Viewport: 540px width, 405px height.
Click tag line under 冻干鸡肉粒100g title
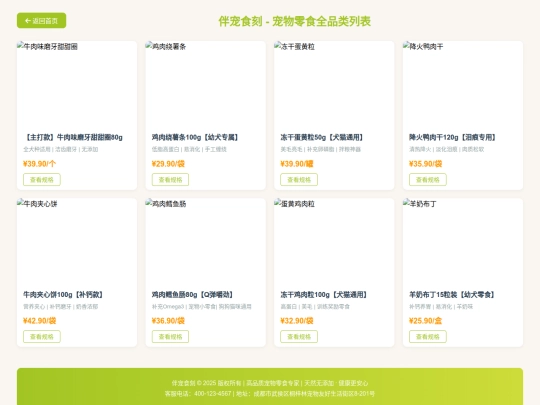click(315, 307)
